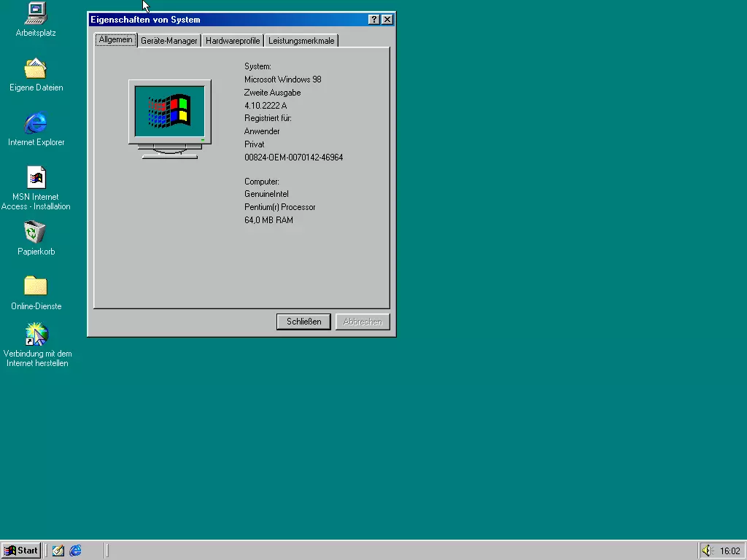Image resolution: width=747 pixels, height=560 pixels.
Task: Launch Internet Explorer from quick launch bar
Action: click(75, 551)
